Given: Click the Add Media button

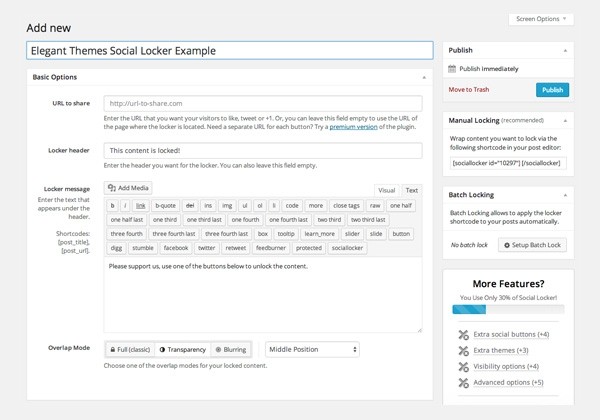Looking at the screenshot, I should coord(128,188).
